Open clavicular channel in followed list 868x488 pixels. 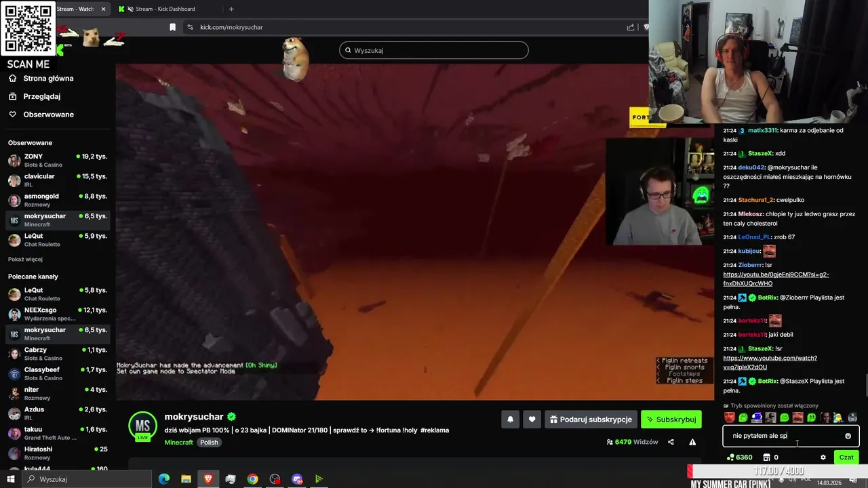58,180
